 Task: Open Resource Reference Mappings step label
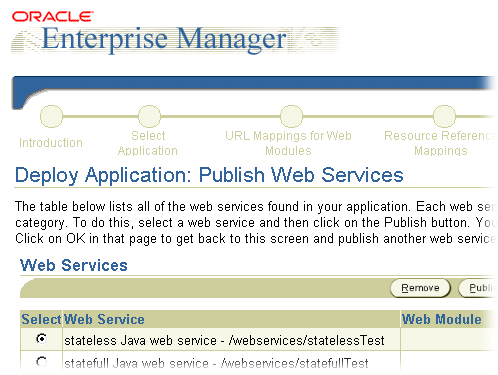tap(440, 143)
